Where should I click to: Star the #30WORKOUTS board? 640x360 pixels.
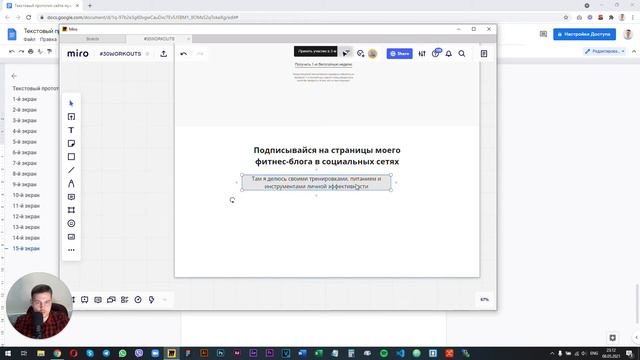pos(148,54)
